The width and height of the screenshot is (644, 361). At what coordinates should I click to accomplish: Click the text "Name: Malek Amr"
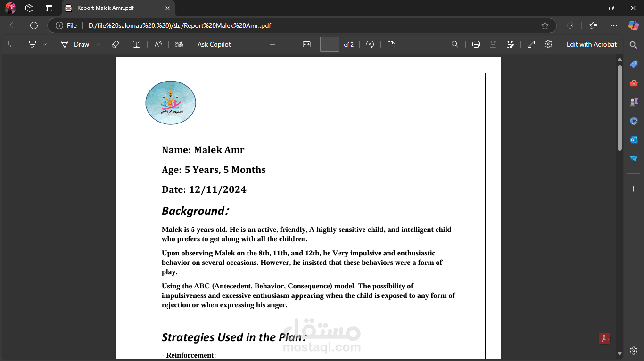point(203,150)
